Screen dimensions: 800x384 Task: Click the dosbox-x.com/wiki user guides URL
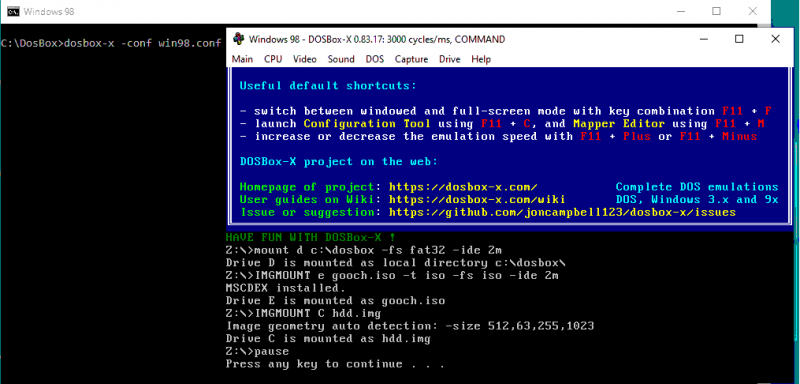[x=477, y=199]
